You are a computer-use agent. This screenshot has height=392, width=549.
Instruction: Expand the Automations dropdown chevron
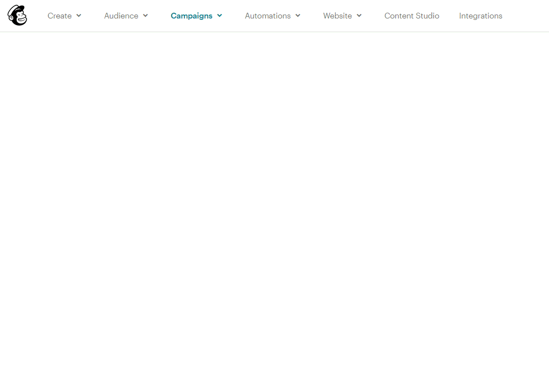298,16
